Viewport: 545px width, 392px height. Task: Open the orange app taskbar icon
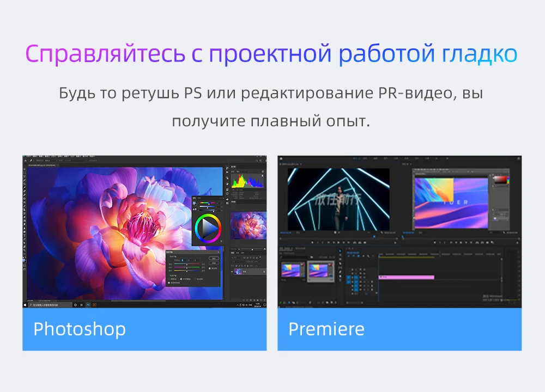(94, 305)
